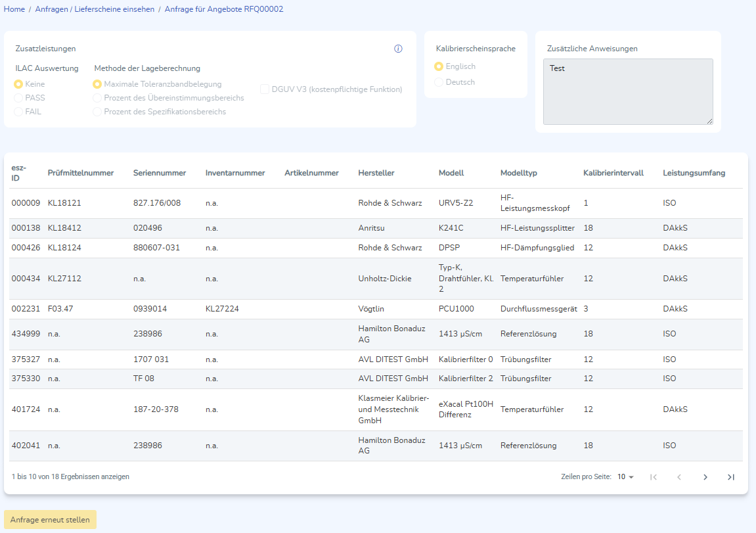Go to the first page of results
Viewport: 756px width, 533px height.
tap(654, 477)
